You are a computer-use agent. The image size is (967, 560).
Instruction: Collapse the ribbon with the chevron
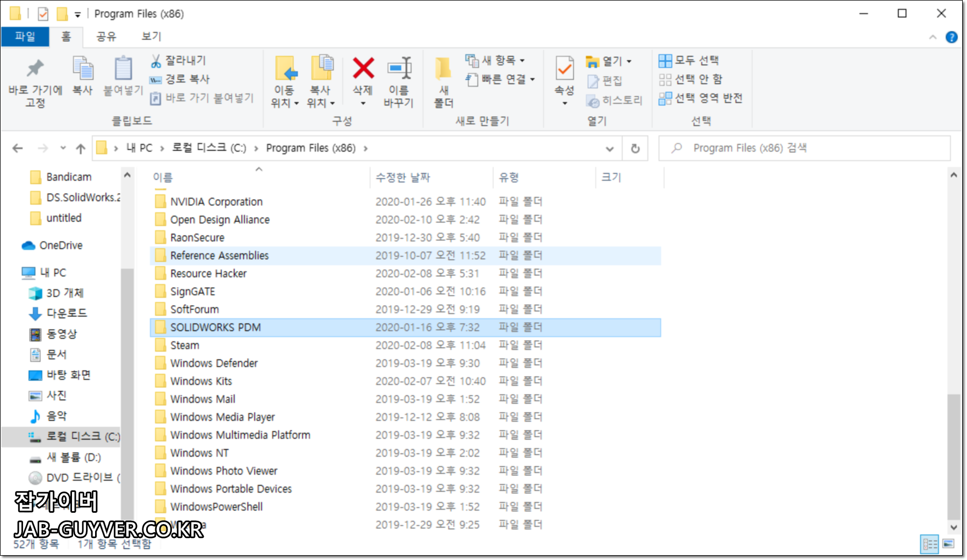pos(933,37)
